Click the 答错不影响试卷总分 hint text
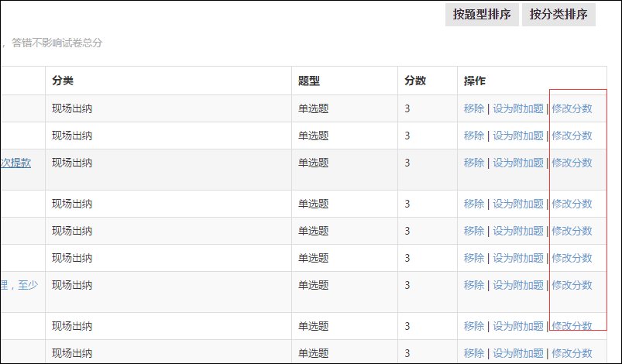 coord(57,43)
